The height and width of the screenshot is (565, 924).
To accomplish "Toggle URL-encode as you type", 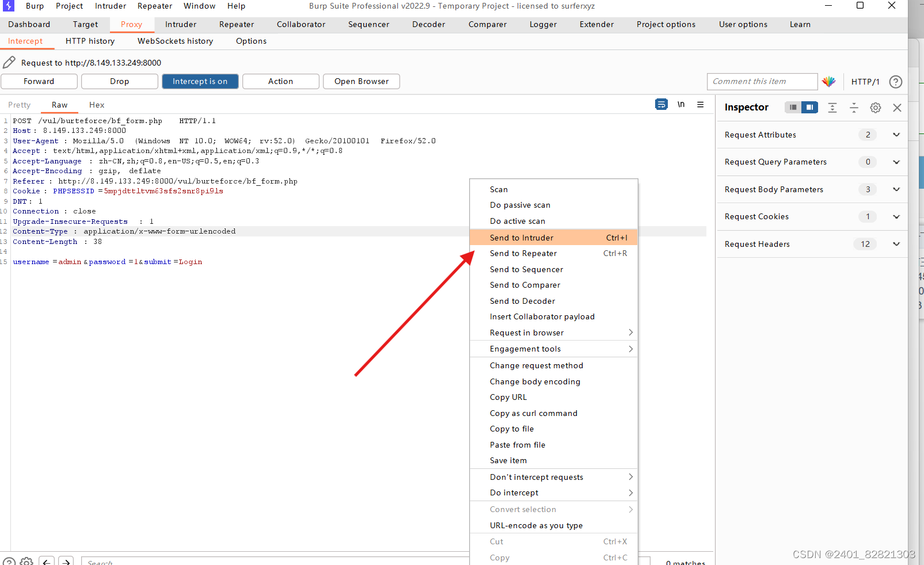I will (554, 525).
